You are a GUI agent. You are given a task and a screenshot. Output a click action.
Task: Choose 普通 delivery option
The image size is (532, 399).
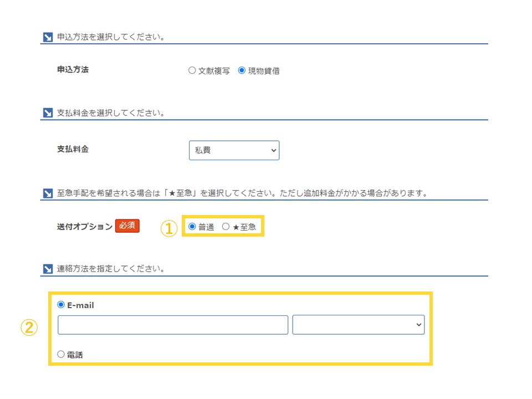[x=192, y=226]
